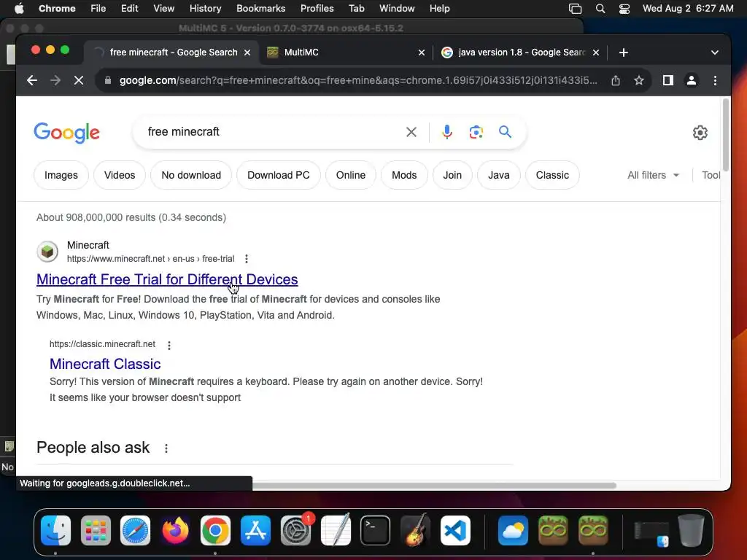
Task: Open Terminal from the Dock
Action: click(x=376, y=531)
